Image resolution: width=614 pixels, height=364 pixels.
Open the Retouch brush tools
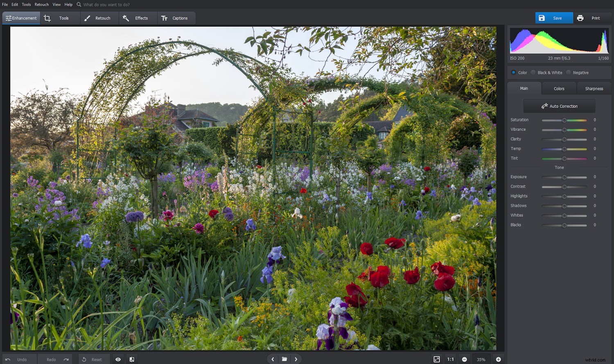coord(99,18)
